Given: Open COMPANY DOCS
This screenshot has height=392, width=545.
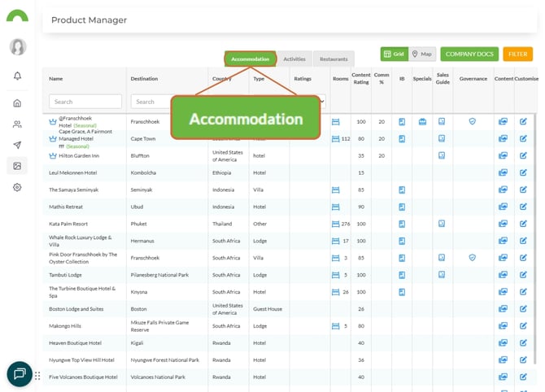Looking at the screenshot, I should [x=469, y=54].
